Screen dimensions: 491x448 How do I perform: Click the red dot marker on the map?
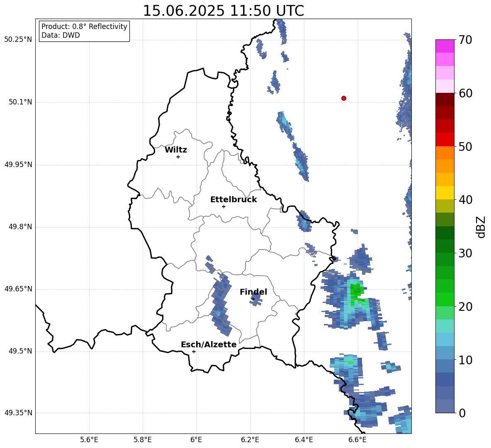pyautogui.click(x=344, y=98)
